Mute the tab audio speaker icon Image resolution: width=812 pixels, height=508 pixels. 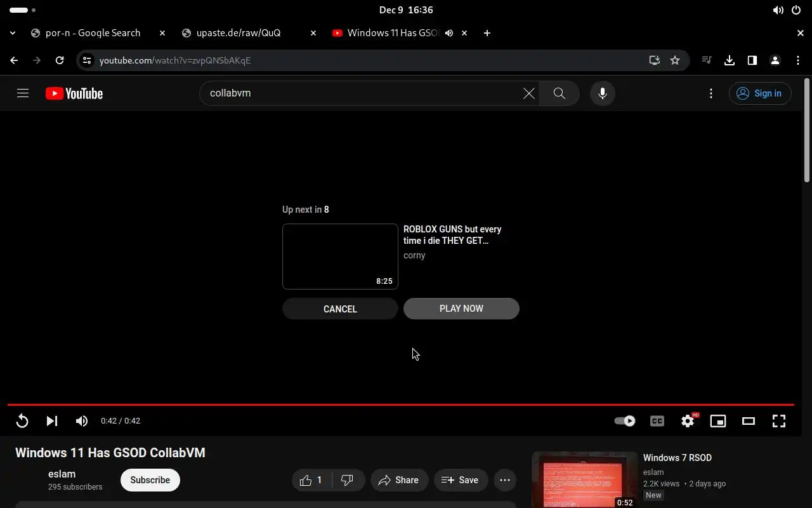(449, 33)
